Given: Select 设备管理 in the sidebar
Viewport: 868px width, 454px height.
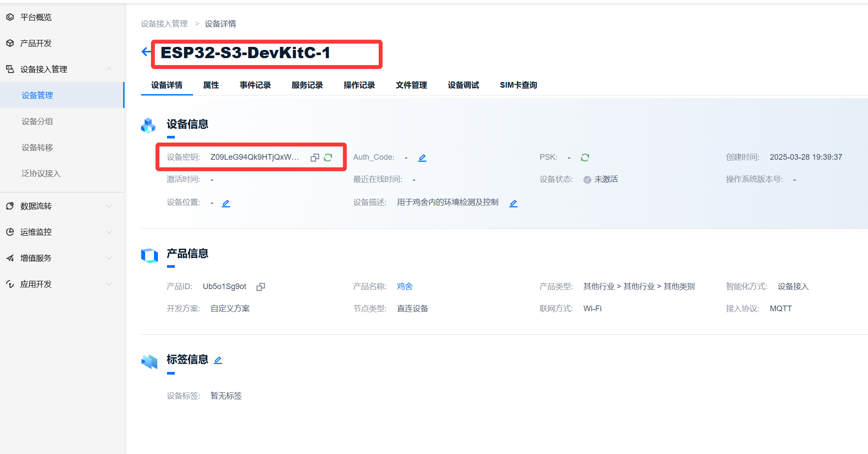Looking at the screenshot, I should coord(62,95).
